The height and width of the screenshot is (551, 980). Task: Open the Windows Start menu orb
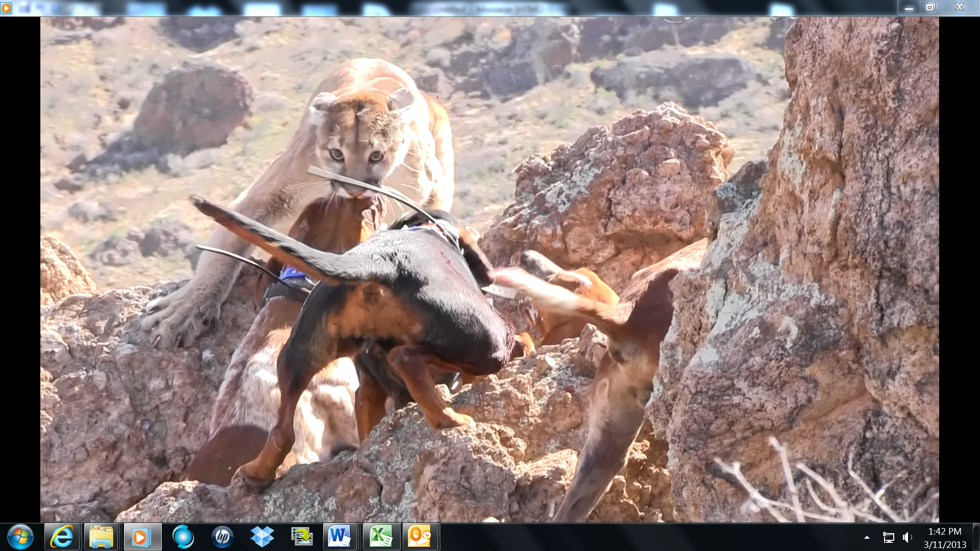20,537
